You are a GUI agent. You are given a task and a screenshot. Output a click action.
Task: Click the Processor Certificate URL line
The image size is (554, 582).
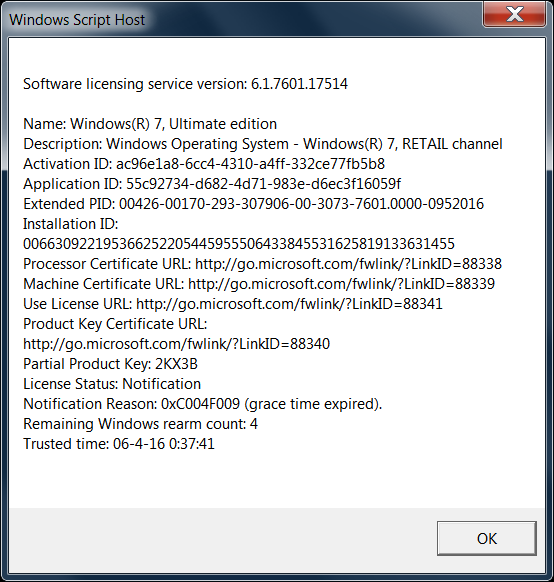click(x=262, y=264)
